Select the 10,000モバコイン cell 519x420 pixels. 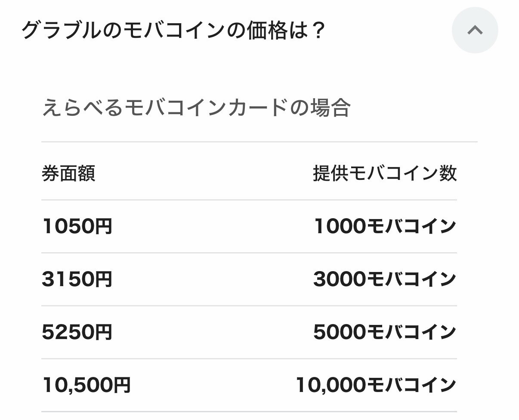click(376, 385)
